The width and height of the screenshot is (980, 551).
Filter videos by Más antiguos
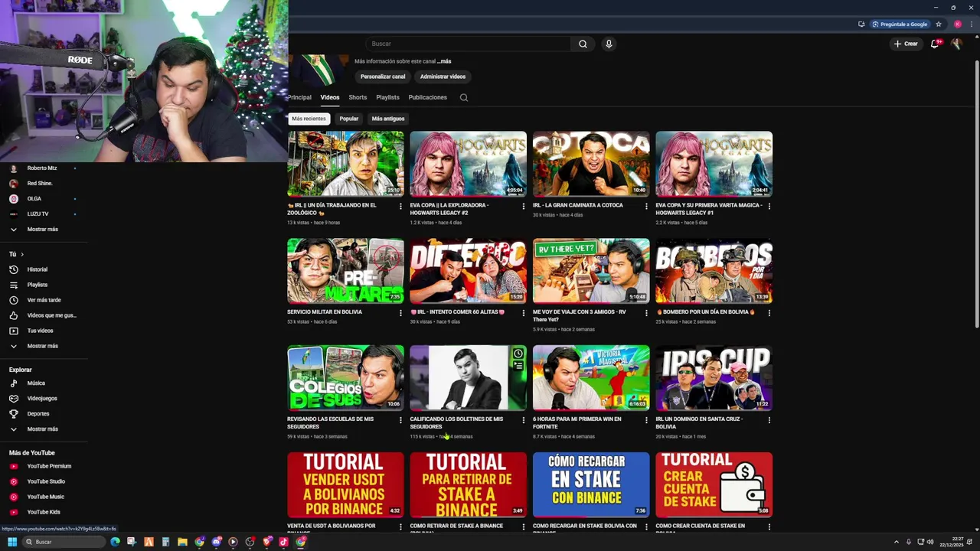point(388,119)
